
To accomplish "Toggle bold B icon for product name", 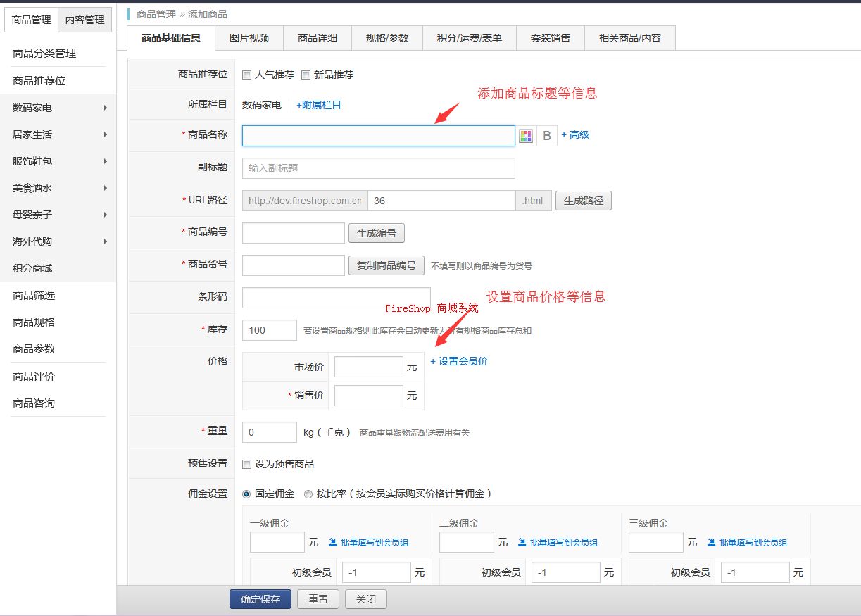I will [547, 136].
